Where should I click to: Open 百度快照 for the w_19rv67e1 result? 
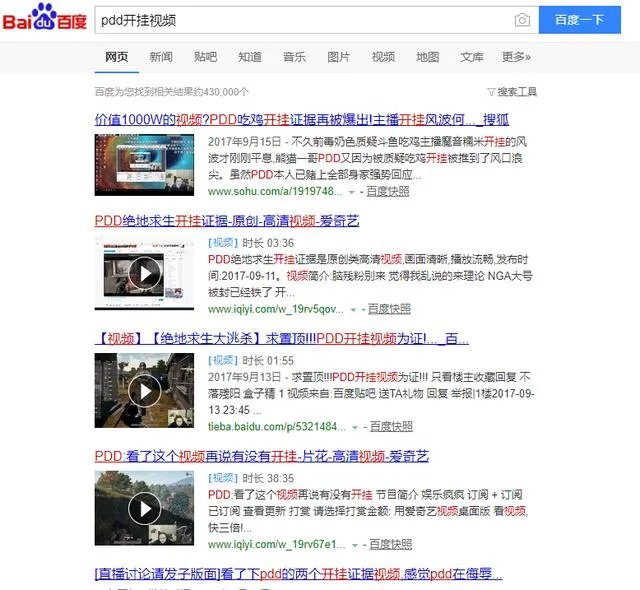tap(391, 544)
